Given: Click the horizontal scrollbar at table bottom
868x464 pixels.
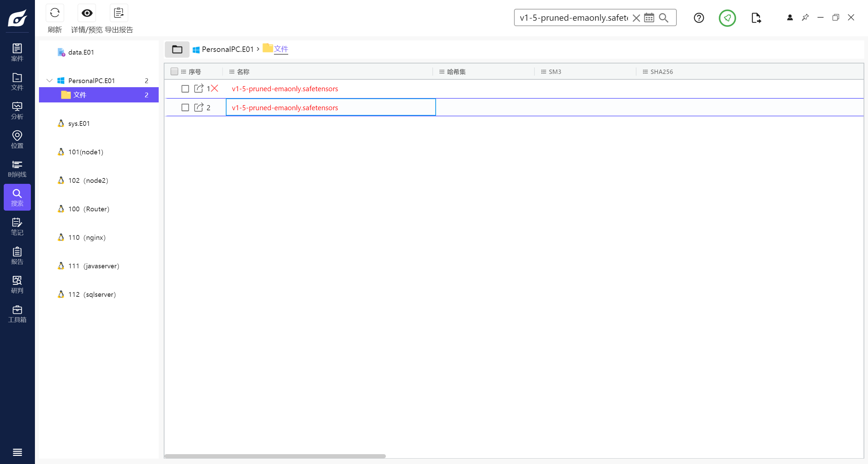Looking at the screenshot, I should (x=275, y=456).
